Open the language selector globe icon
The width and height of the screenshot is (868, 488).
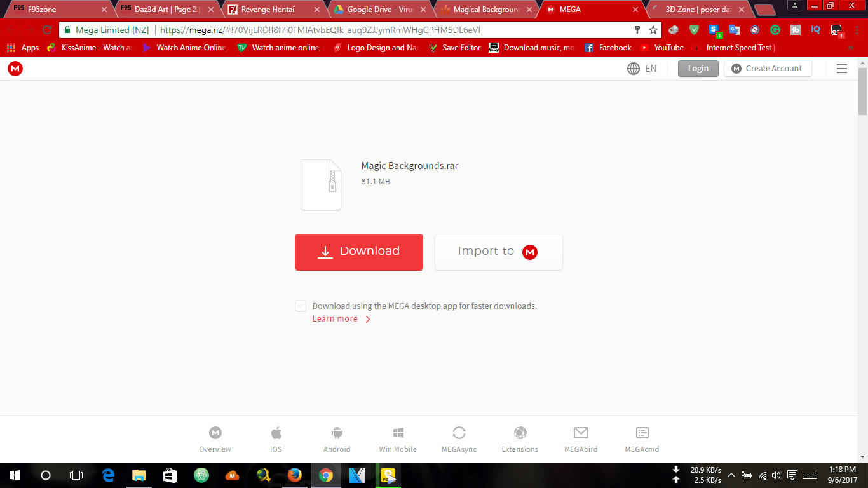(x=634, y=69)
